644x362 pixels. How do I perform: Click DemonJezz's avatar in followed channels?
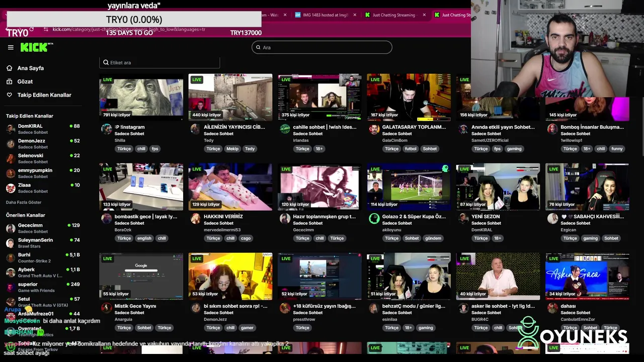coord(11,144)
